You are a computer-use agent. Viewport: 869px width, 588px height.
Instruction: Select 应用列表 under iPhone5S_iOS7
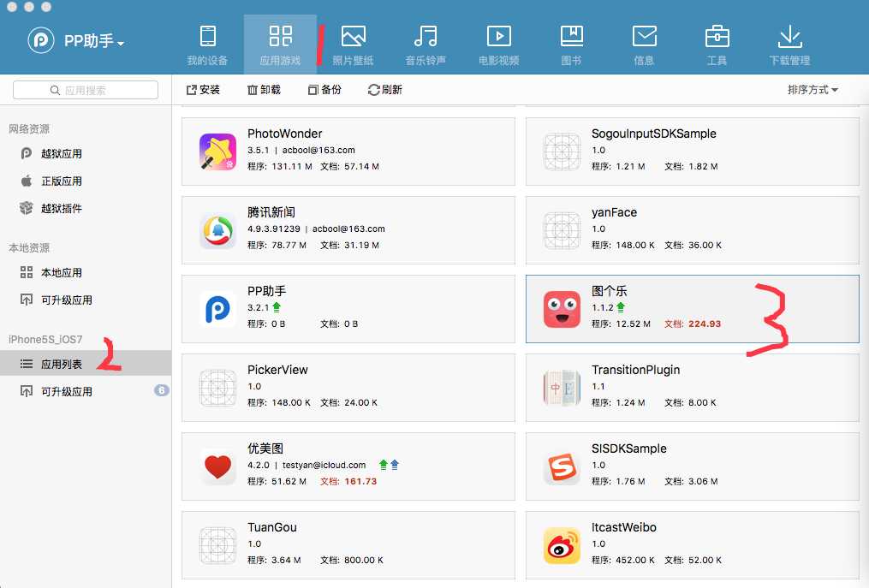(86, 364)
